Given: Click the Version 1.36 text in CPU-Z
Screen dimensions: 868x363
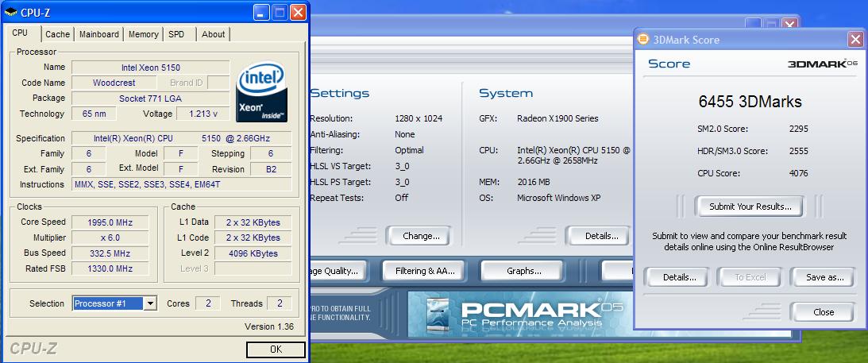Looking at the screenshot, I should tap(269, 326).
